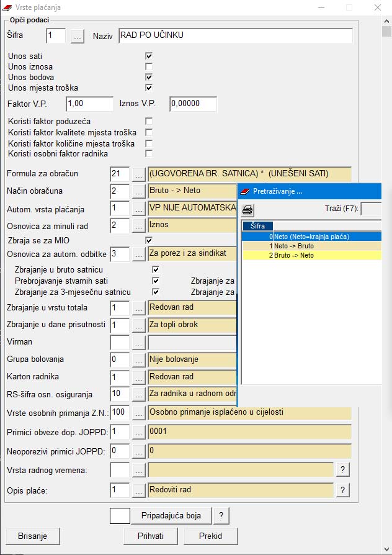Open lookup for Neoporezivi primici JOPPD
Screen dimensions: 392x555
point(139,452)
